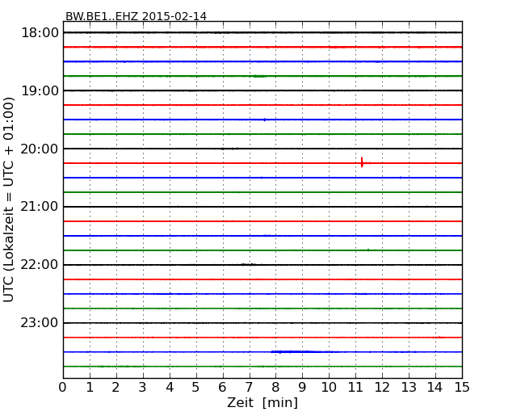Click the green disturbance on the 18:45 trace
525x420 pixels.
(259, 76)
